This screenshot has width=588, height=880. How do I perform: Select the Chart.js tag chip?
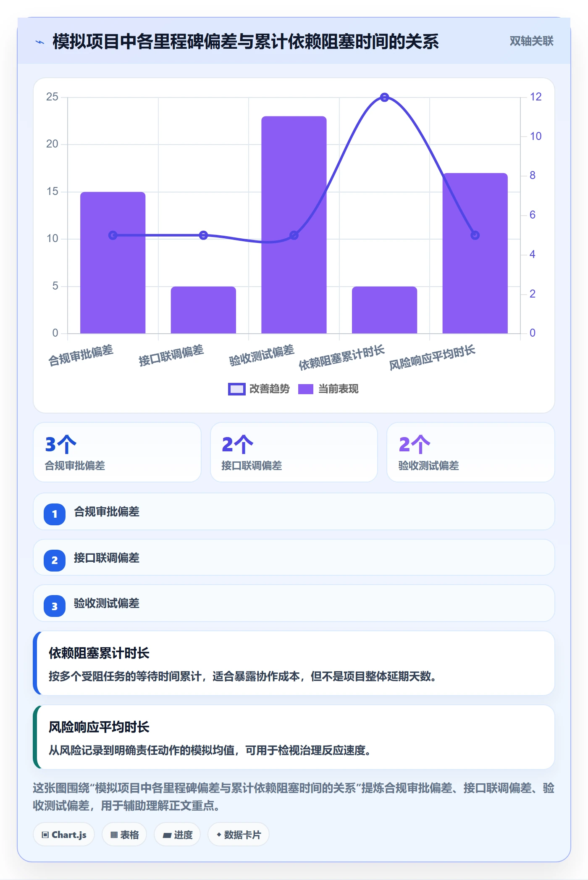(64, 835)
